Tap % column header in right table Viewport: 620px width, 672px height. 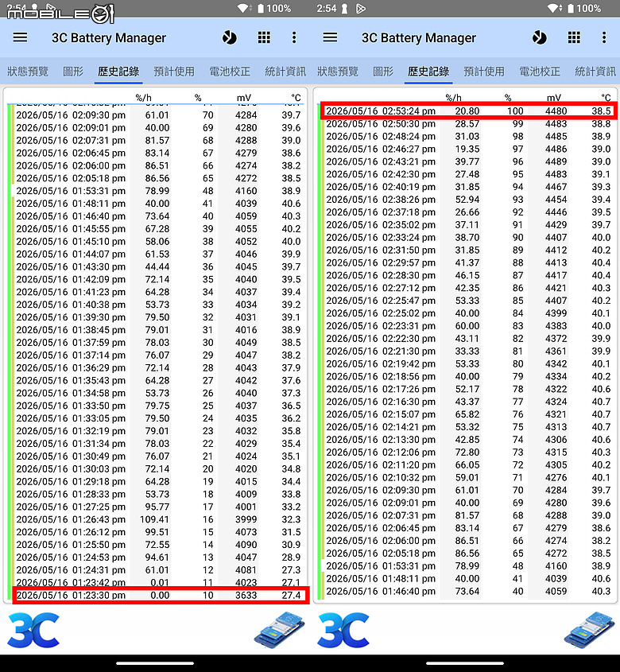(508, 98)
